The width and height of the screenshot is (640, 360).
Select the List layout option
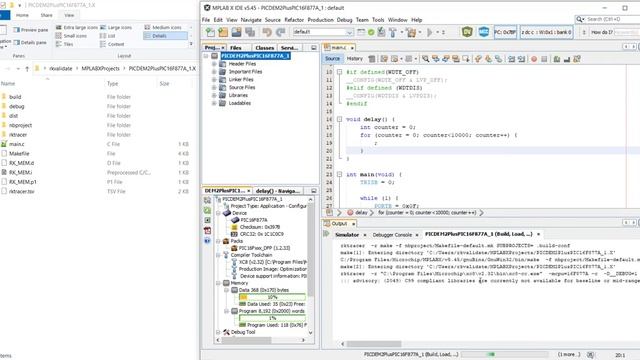point(108,36)
